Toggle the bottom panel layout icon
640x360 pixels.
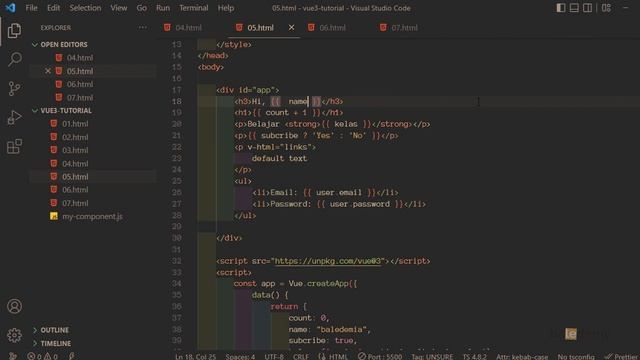[574, 8]
